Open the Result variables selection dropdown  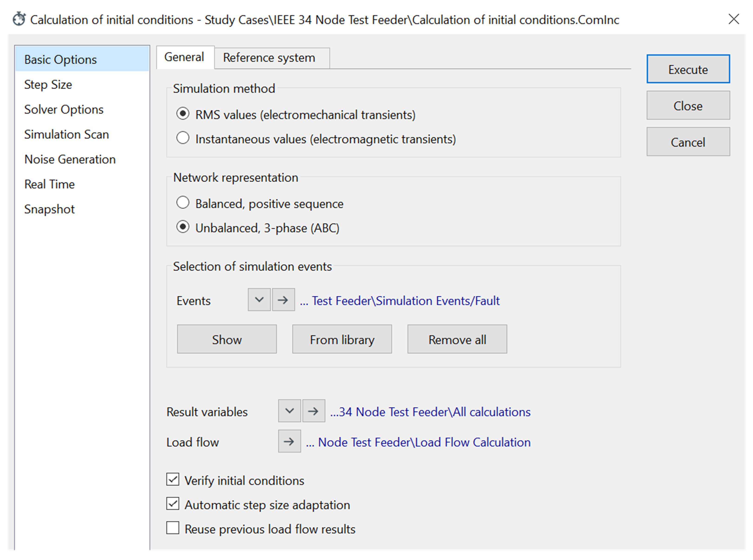289,411
